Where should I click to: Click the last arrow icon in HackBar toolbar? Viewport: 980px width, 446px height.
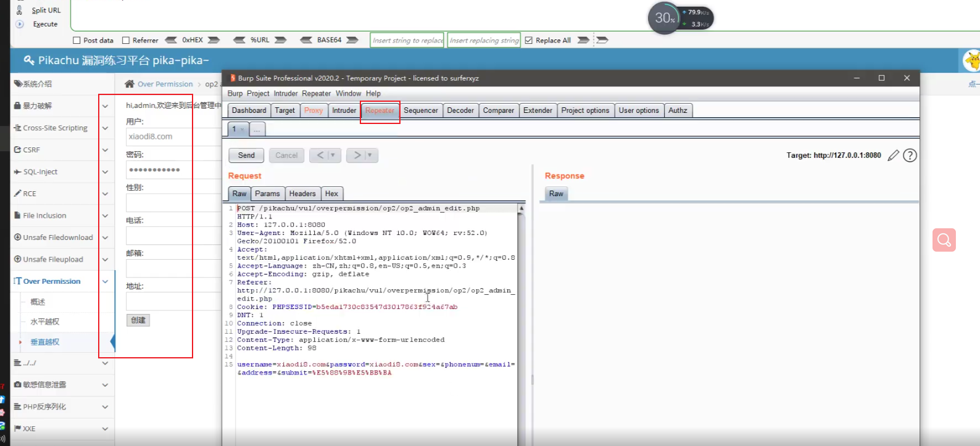[x=602, y=40]
